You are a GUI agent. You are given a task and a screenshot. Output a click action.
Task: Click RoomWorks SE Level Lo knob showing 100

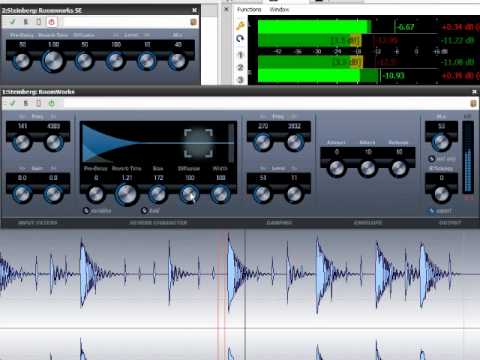click(x=115, y=61)
